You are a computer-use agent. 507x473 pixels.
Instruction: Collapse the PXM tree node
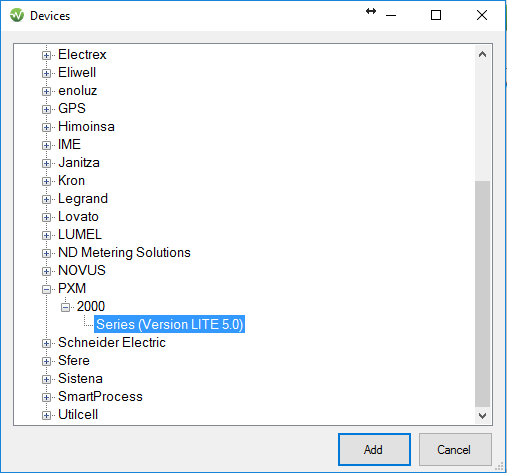coord(46,289)
